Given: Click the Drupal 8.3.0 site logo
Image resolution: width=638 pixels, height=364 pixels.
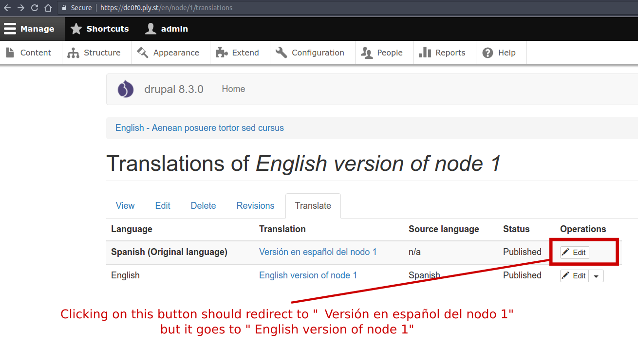Looking at the screenshot, I should pyautogui.click(x=126, y=89).
